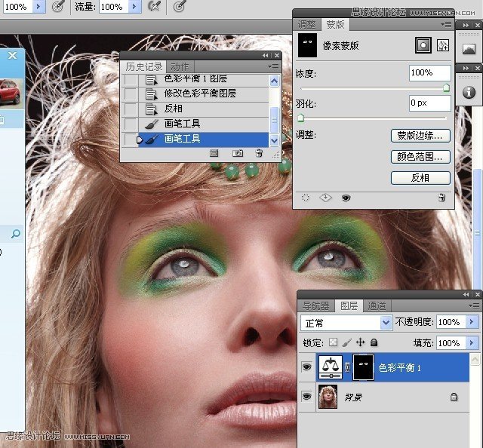Click the 颜色范围 button
This screenshot has height=448, width=483.
click(x=420, y=157)
